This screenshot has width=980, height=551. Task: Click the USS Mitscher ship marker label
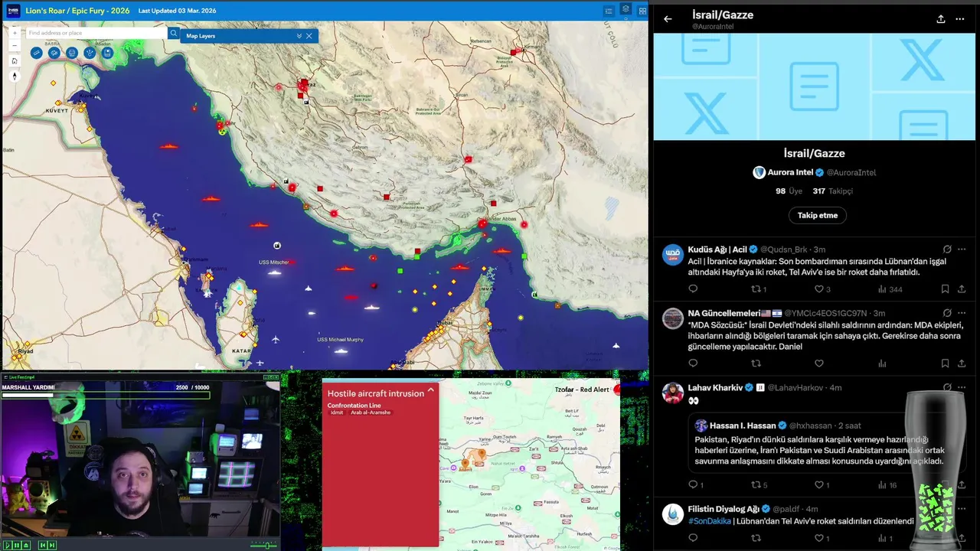[x=273, y=262]
